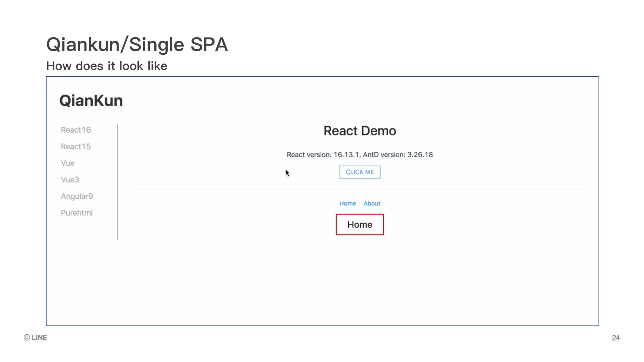Click the Home page content heading
Screen dimensions: 644x362
360,224
